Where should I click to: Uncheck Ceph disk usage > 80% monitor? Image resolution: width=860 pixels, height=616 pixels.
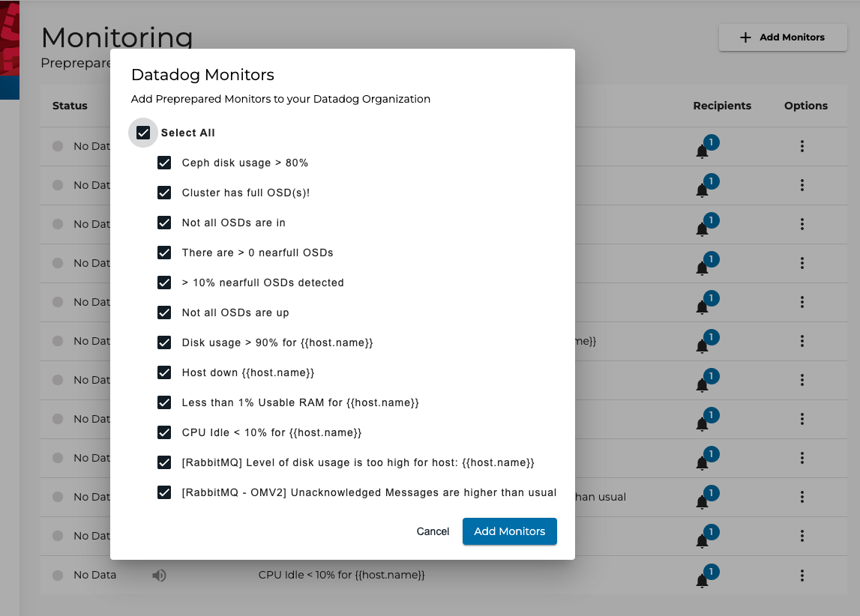(164, 163)
